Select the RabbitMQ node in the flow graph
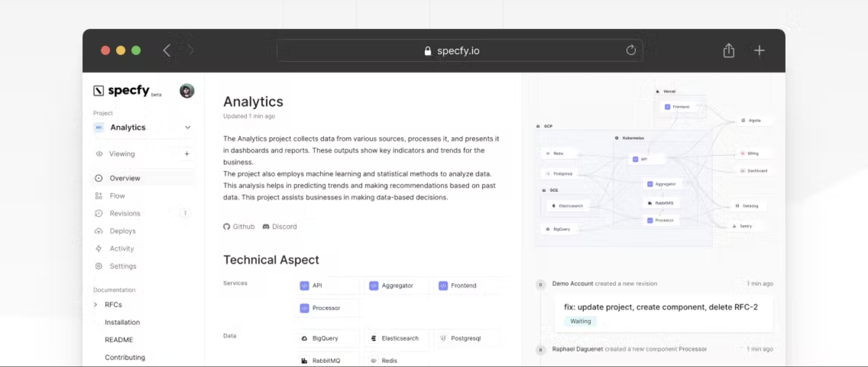This screenshot has width=868, height=367. tap(661, 203)
